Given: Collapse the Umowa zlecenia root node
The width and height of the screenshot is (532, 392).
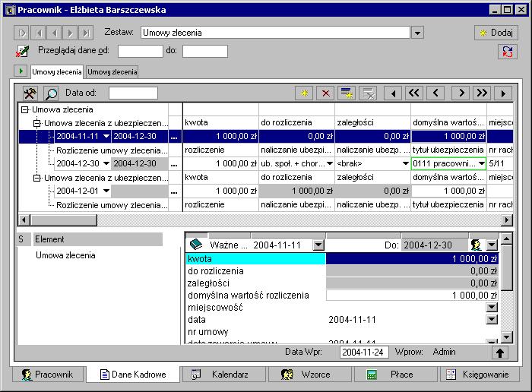Looking at the screenshot, I should [x=24, y=109].
